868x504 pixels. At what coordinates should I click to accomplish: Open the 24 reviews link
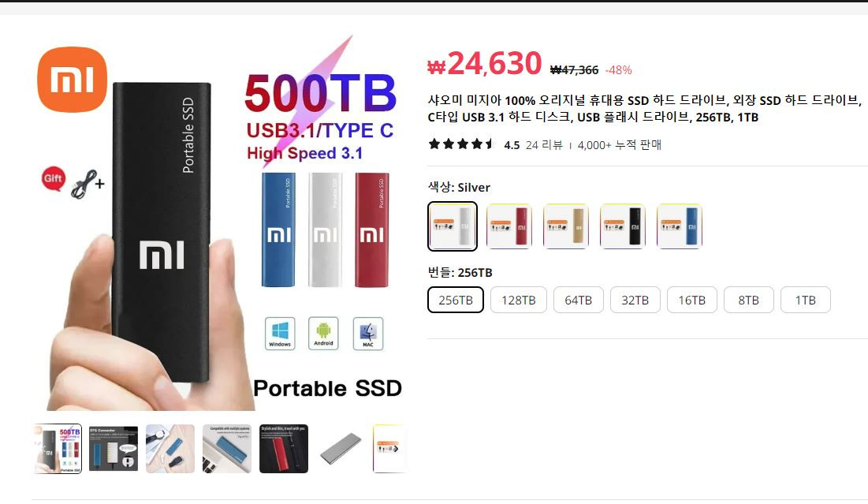tap(544, 145)
